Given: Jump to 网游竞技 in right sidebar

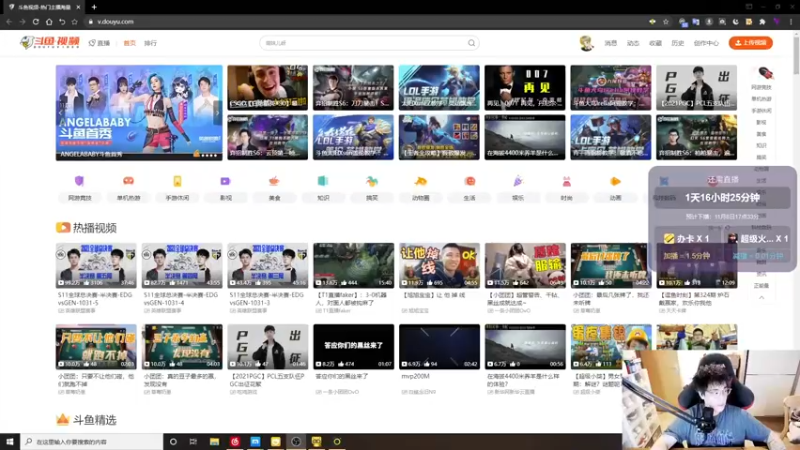Looking at the screenshot, I should point(761,87).
